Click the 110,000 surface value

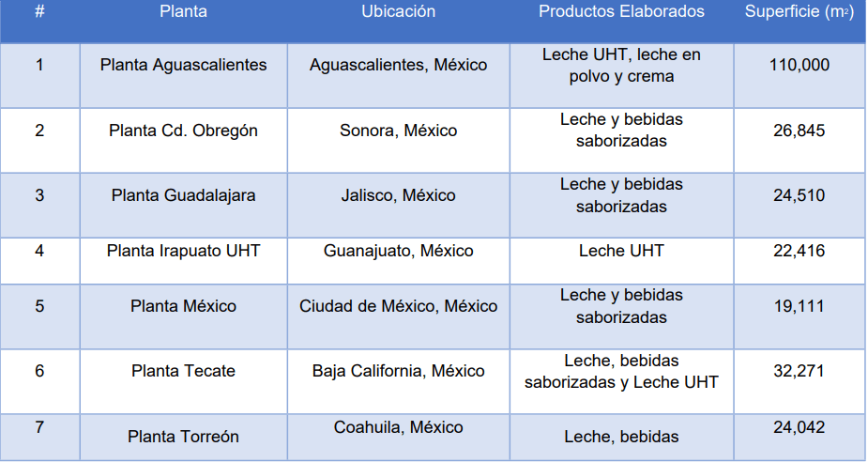799,65
